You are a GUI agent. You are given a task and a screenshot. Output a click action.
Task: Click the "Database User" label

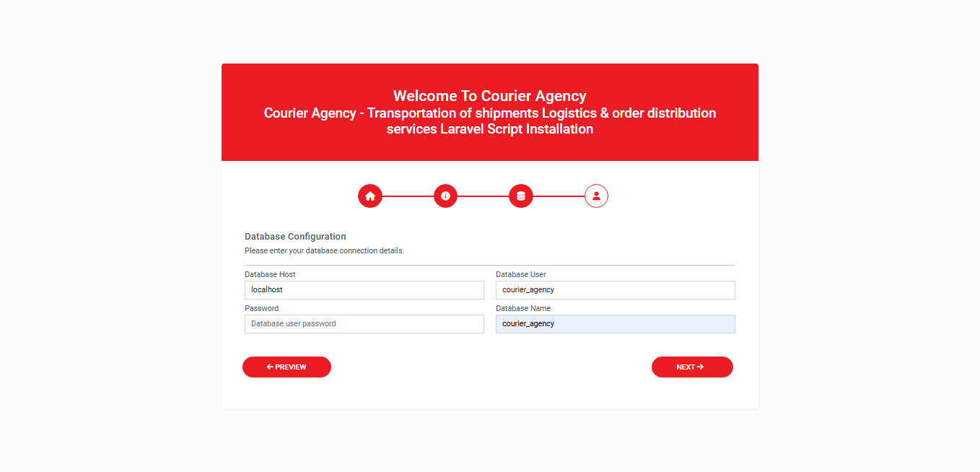click(521, 274)
